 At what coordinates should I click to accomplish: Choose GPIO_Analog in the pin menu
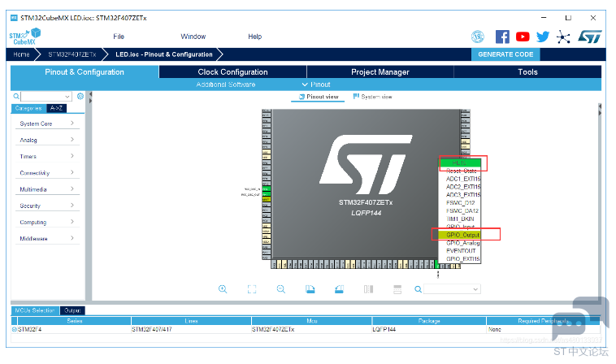460,243
